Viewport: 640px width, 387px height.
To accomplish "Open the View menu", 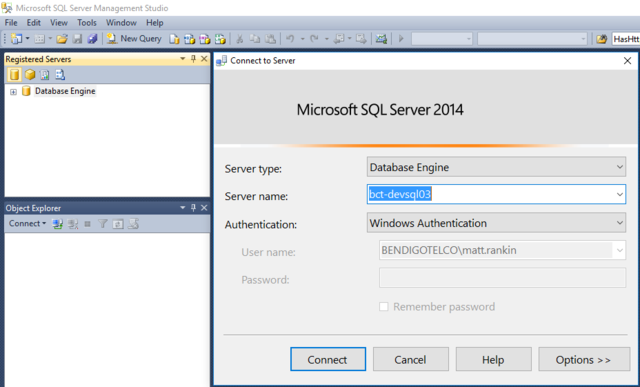I will point(59,23).
